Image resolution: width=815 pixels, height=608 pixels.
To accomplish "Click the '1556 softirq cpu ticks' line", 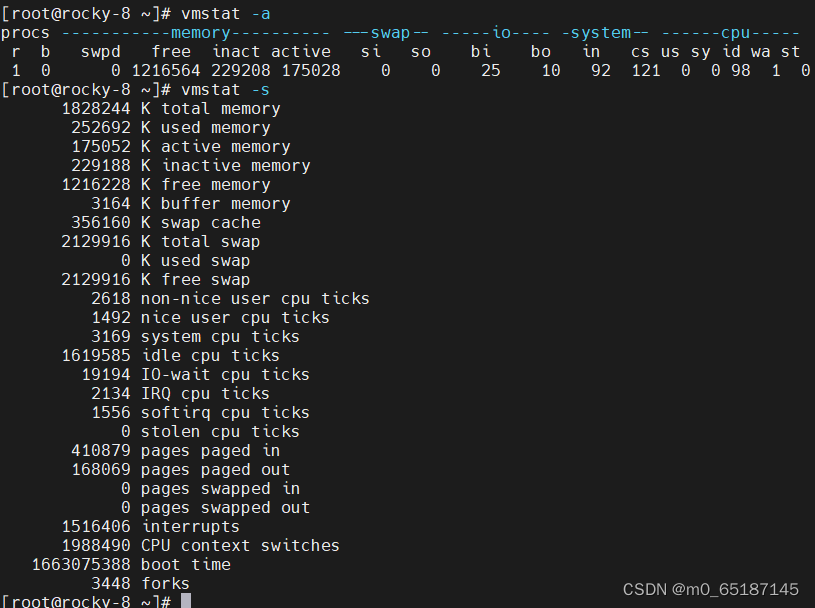I will pos(201,413).
